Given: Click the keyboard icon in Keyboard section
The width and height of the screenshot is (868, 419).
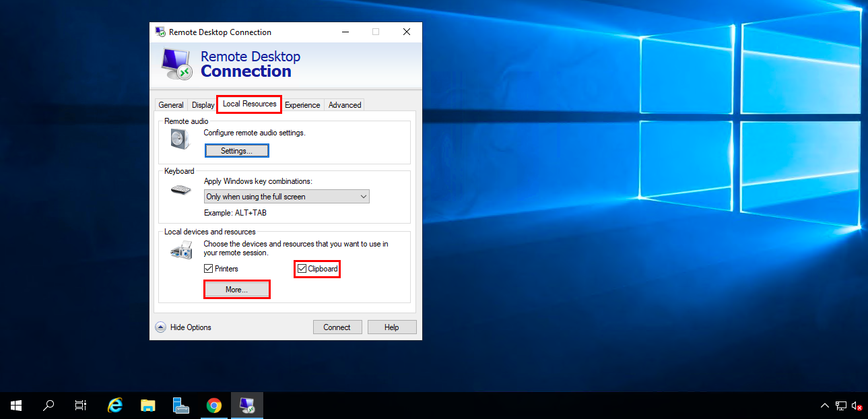Looking at the screenshot, I should pyautogui.click(x=180, y=189).
